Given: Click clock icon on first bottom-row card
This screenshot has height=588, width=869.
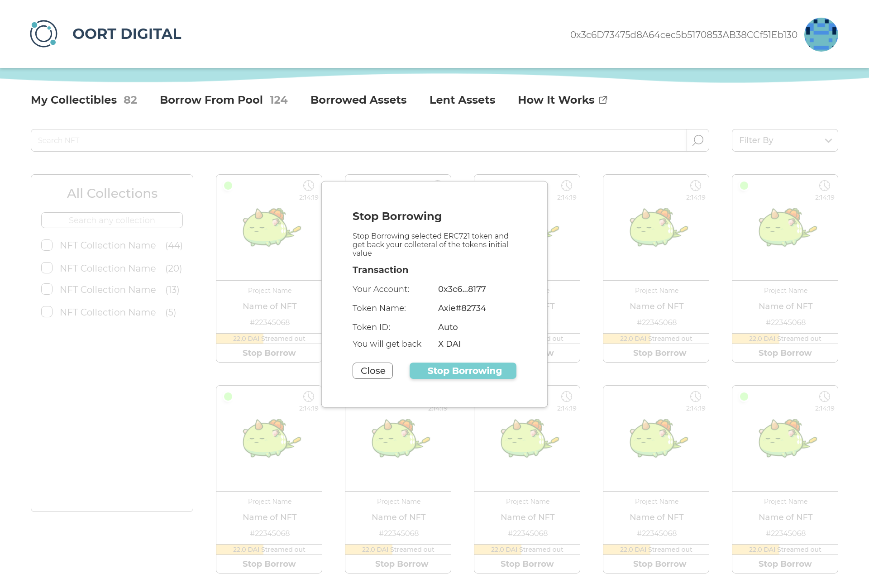Looking at the screenshot, I should 309,397.
